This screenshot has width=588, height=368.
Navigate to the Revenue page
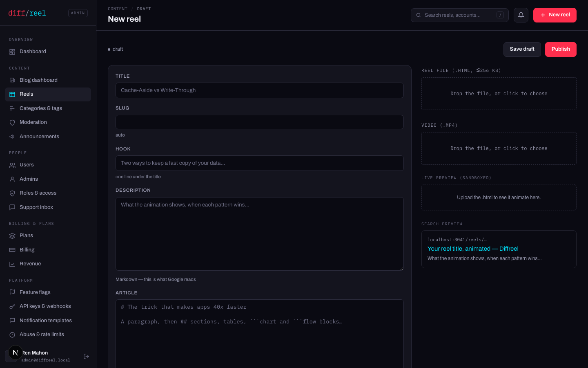[48, 264]
